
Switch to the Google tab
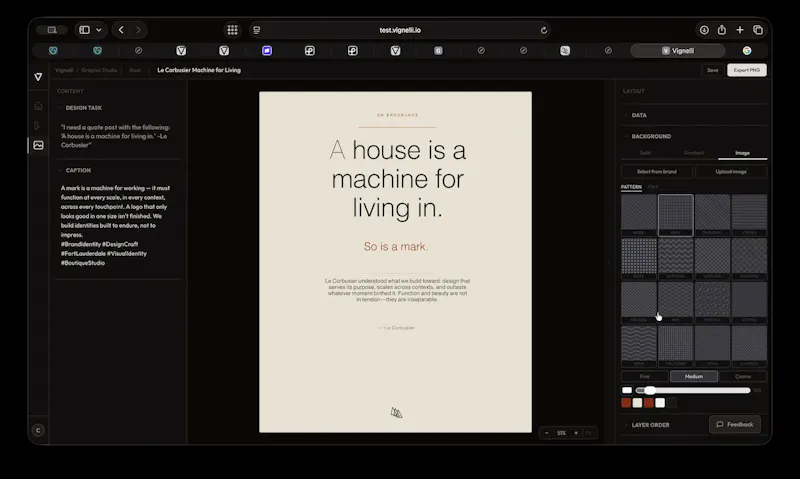(x=747, y=51)
